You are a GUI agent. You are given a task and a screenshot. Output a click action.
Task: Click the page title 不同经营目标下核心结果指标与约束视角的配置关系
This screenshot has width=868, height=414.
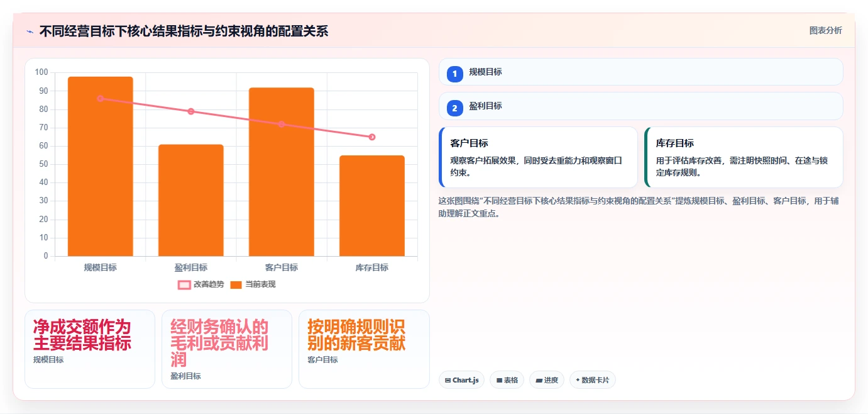pyautogui.click(x=184, y=31)
